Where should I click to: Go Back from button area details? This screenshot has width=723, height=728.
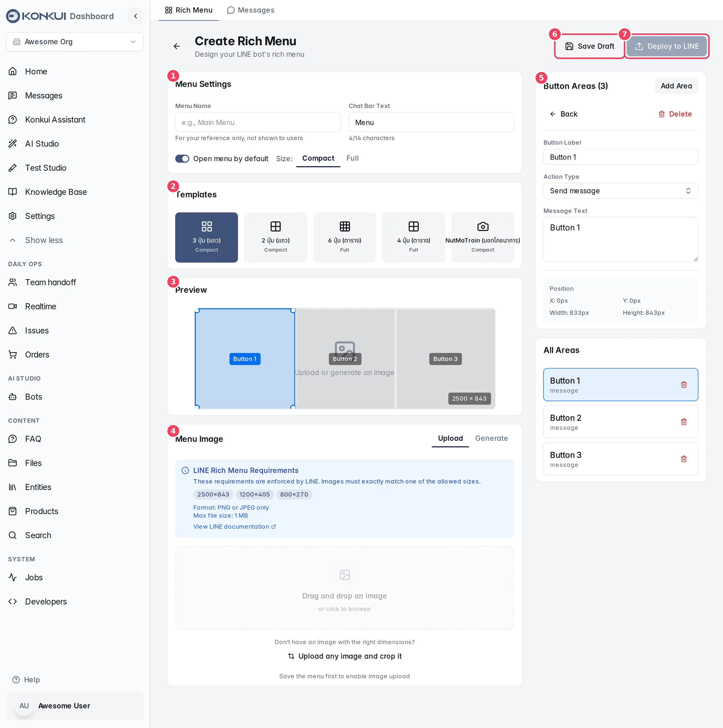click(x=563, y=114)
